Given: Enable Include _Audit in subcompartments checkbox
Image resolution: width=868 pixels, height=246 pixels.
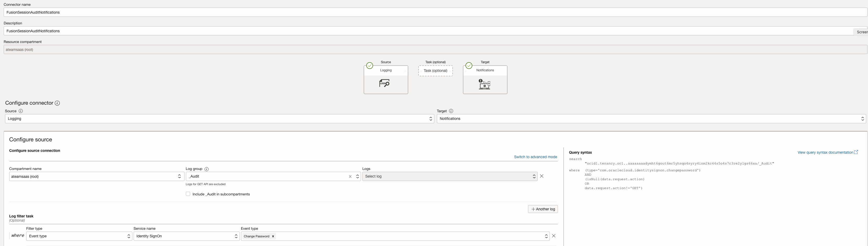Looking at the screenshot, I should tap(188, 194).
